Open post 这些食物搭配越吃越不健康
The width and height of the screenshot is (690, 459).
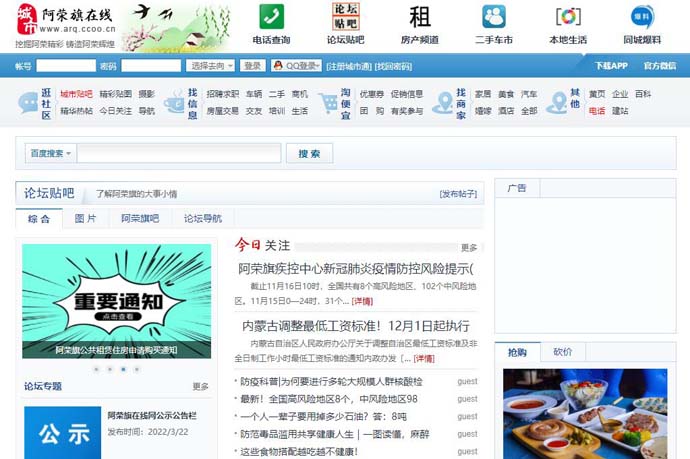(299, 452)
